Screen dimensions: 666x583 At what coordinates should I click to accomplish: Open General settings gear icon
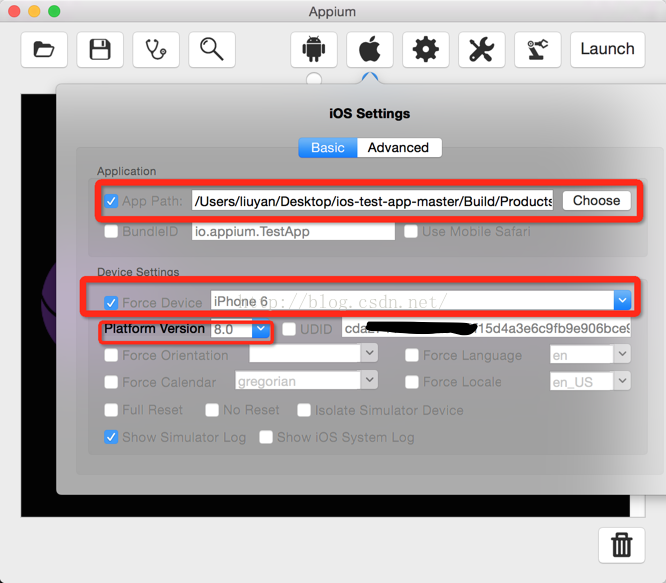tap(426, 49)
